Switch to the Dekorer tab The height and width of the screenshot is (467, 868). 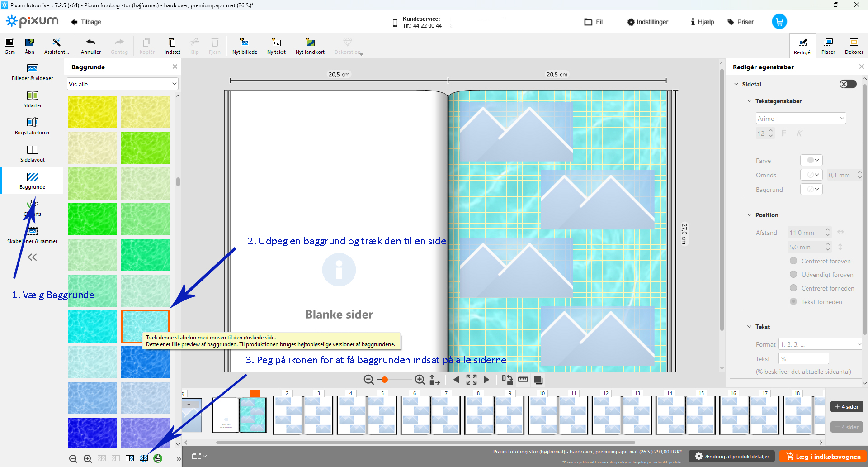coord(854,46)
